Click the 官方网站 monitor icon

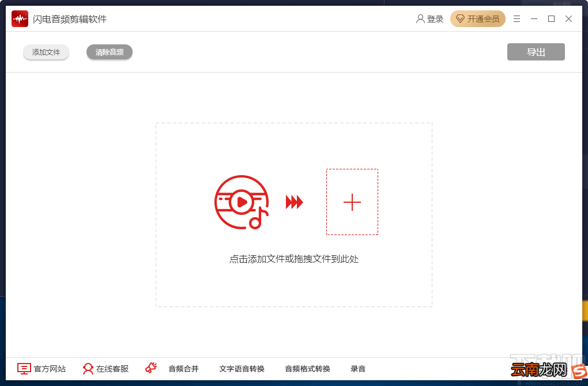[24, 369]
